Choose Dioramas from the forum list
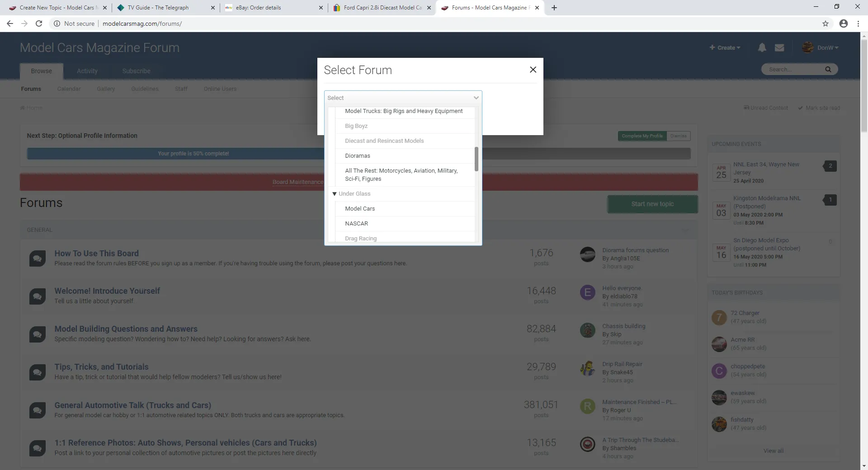Image resolution: width=868 pixels, height=470 pixels. (x=358, y=156)
